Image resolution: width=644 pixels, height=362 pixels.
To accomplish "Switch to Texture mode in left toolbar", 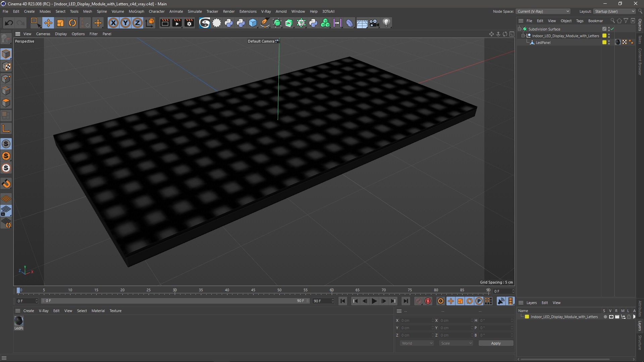I will (6, 66).
